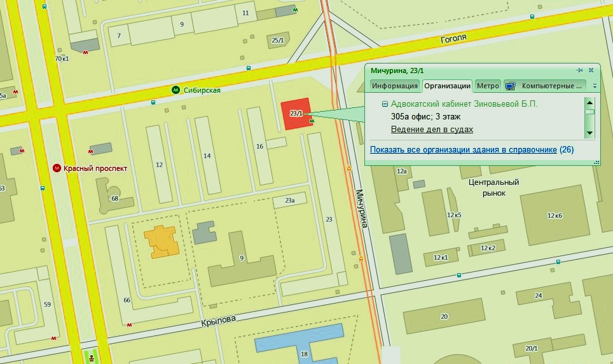Click bus stop icon above building 24
Viewport: 613px width, 364px height.
click(558, 262)
